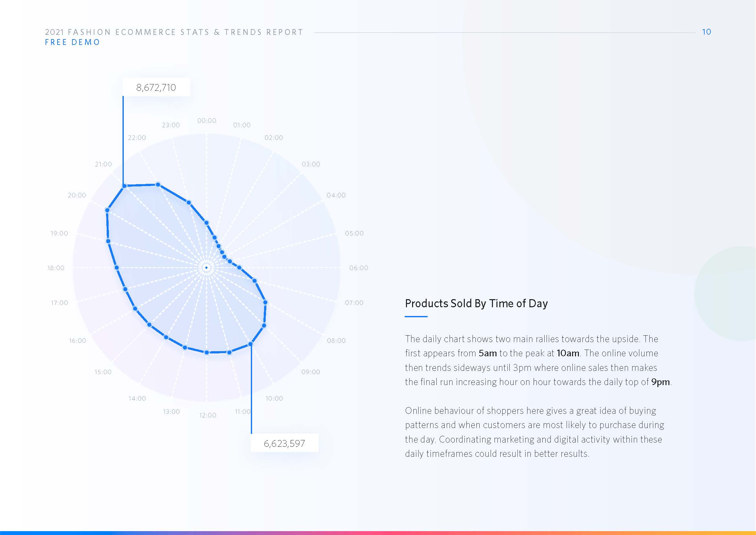The height and width of the screenshot is (535, 756).
Task: Select the 10:00 hour label
Action: [274, 398]
